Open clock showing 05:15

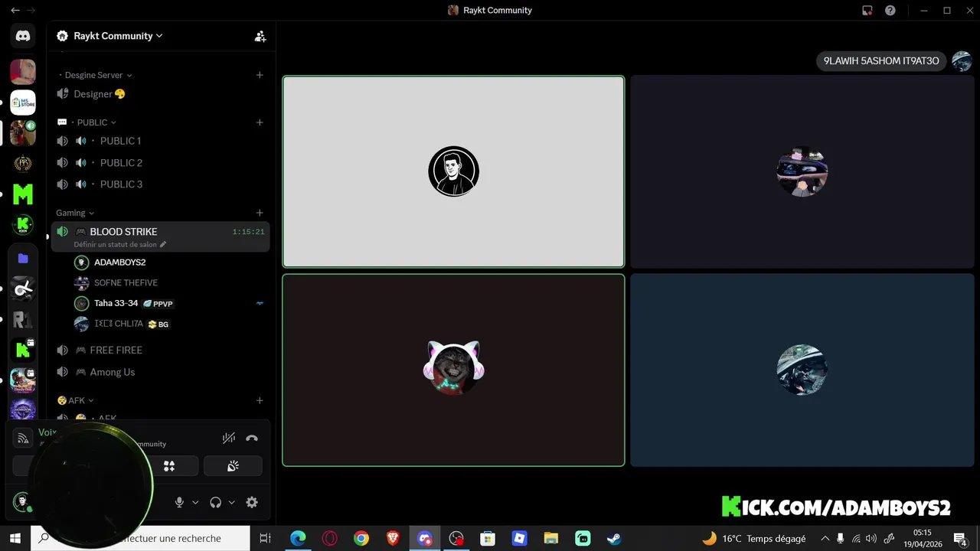(x=922, y=538)
